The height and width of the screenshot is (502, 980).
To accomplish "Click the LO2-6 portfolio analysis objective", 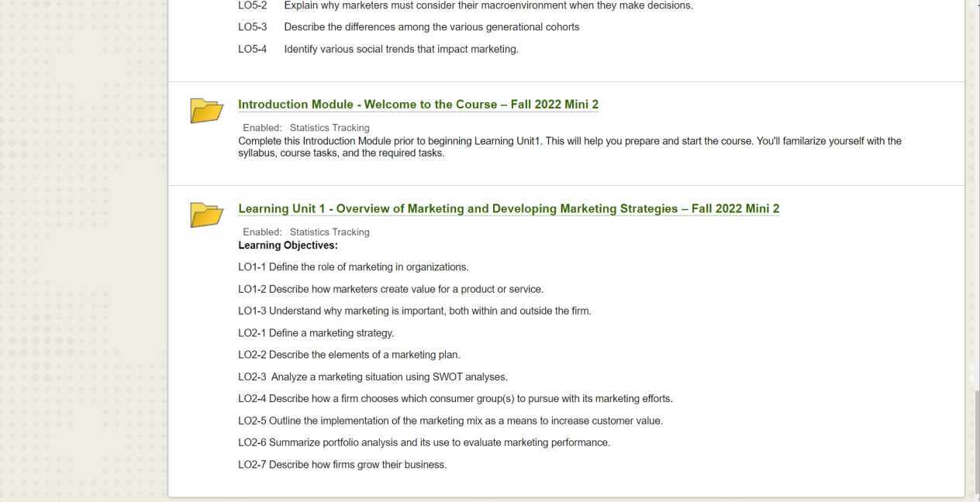I will coord(424,443).
